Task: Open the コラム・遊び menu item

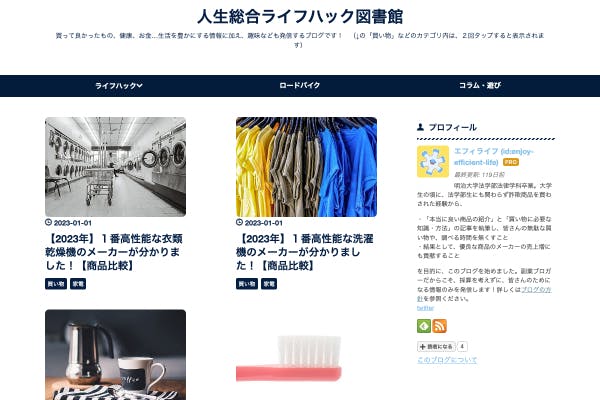Action: coord(480,85)
